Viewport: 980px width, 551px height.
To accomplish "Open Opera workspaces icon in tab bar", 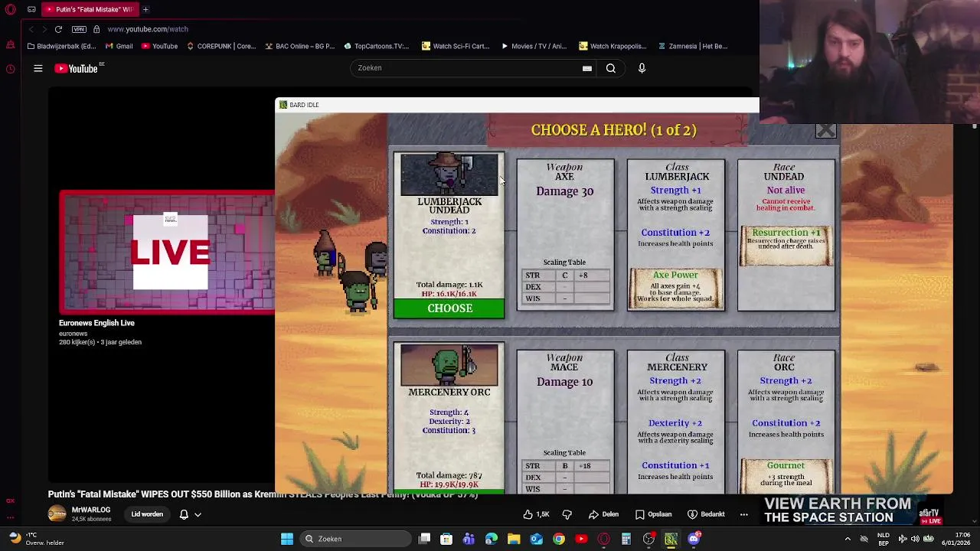I will coord(31,9).
